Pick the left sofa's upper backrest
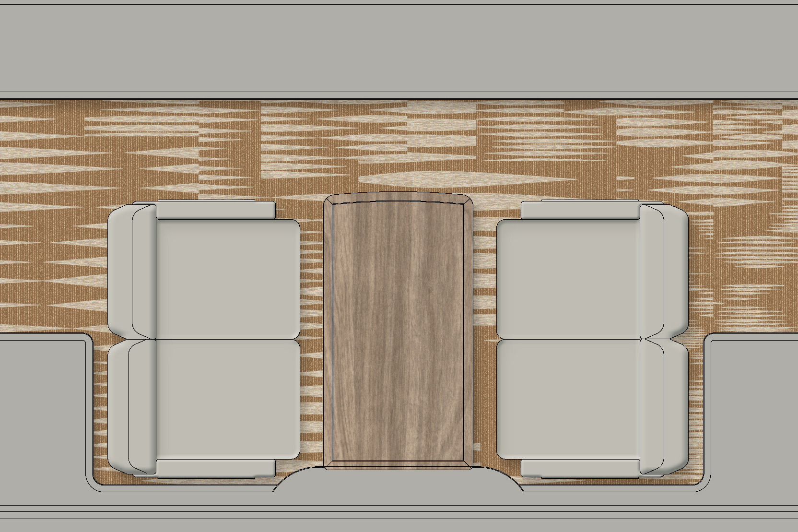The width and height of the screenshot is (798, 532). [x=132, y=271]
